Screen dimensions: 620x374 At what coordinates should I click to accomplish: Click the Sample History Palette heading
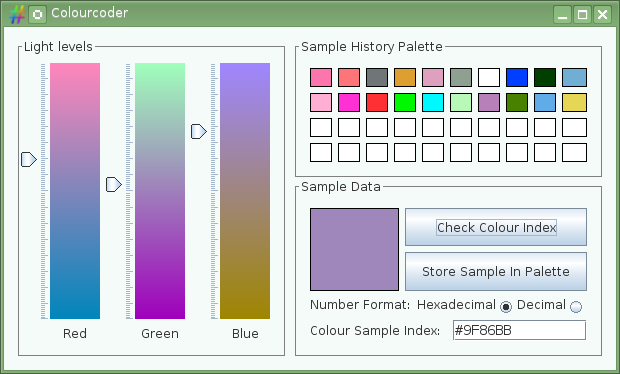click(x=372, y=47)
